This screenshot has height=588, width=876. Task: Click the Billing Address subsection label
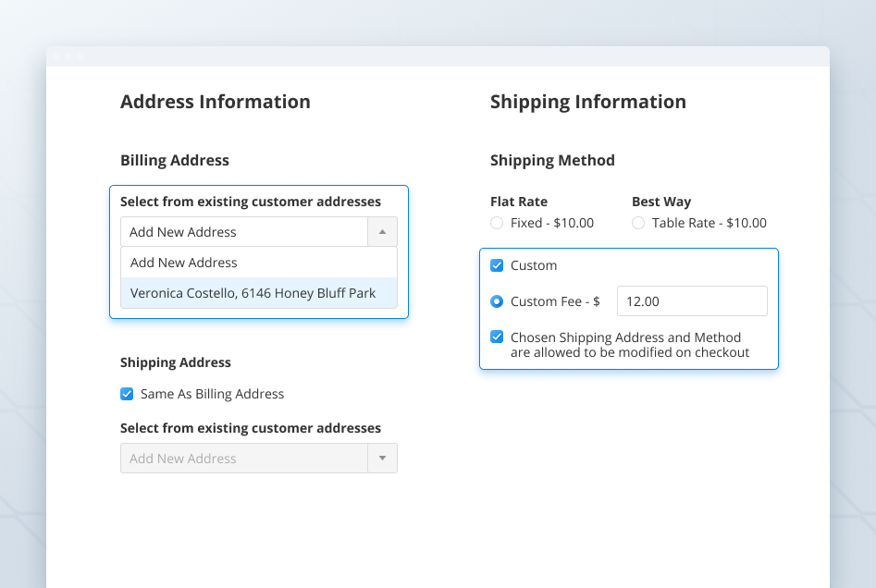(175, 160)
